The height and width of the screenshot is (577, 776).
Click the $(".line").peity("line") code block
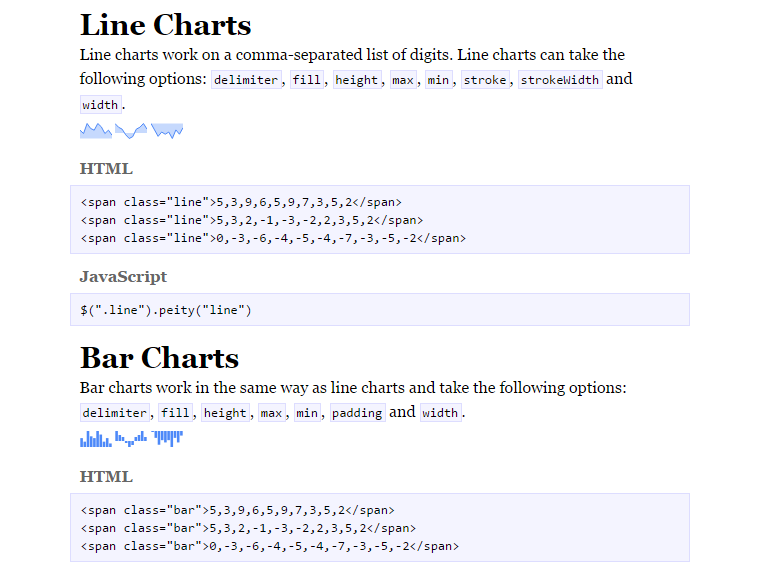pos(166,310)
